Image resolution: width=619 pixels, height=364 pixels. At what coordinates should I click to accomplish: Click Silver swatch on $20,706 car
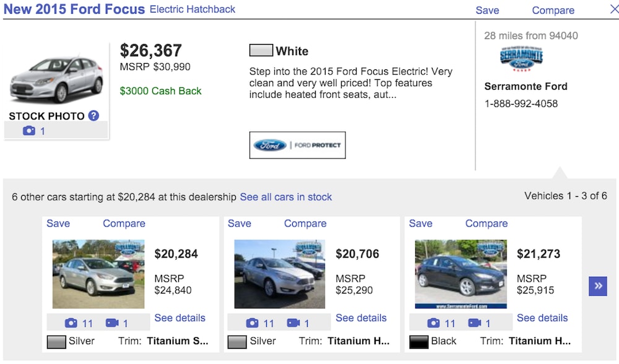[237, 342]
